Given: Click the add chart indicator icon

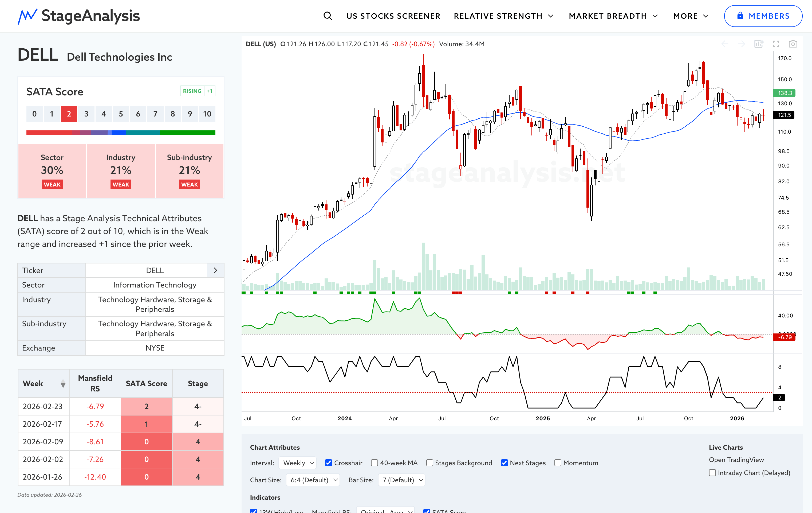Looking at the screenshot, I should click(x=759, y=44).
